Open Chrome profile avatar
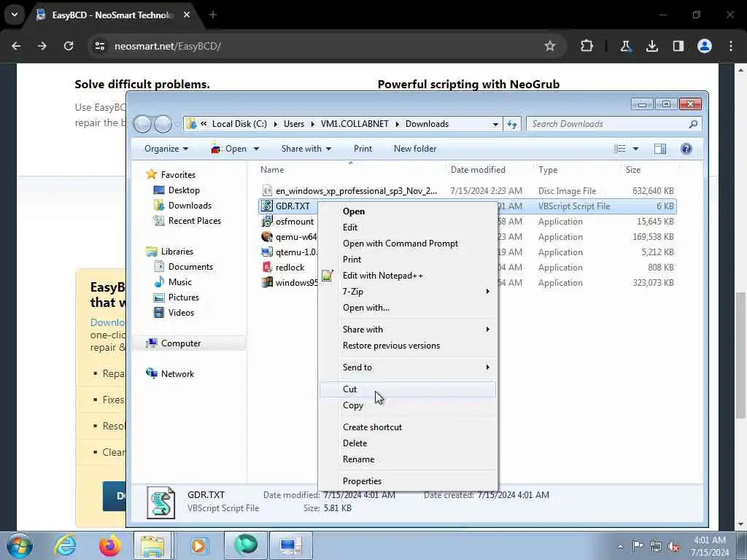The width and height of the screenshot is (747, 560). pyautogui.click(x=705, y=46)
